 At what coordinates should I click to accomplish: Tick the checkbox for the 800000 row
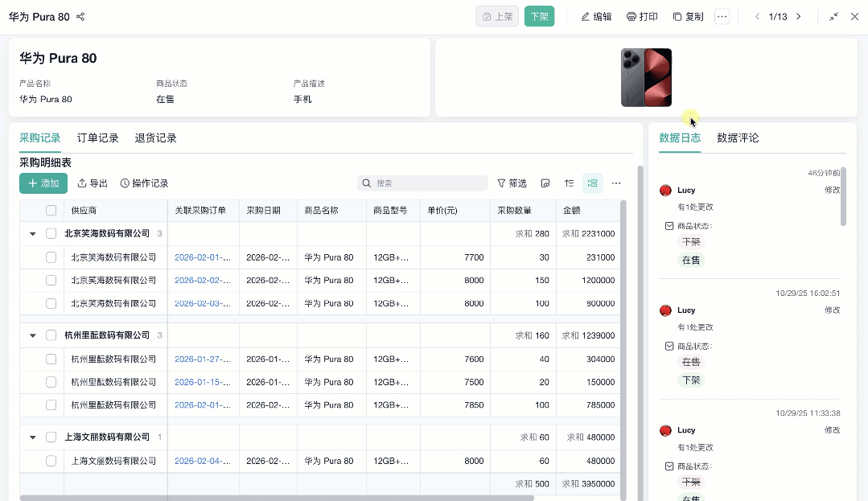[x=51, y=303]
